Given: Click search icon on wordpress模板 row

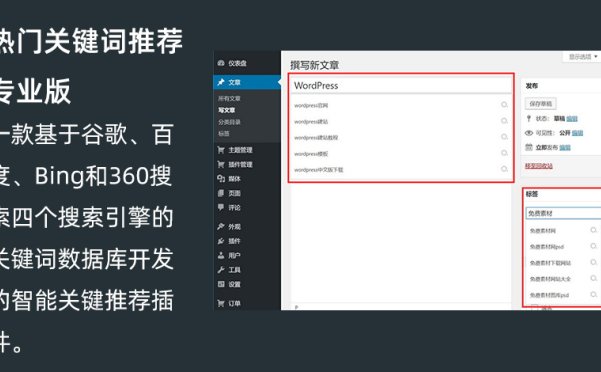Looking at the screenshot, I should (x=504, y=153).
